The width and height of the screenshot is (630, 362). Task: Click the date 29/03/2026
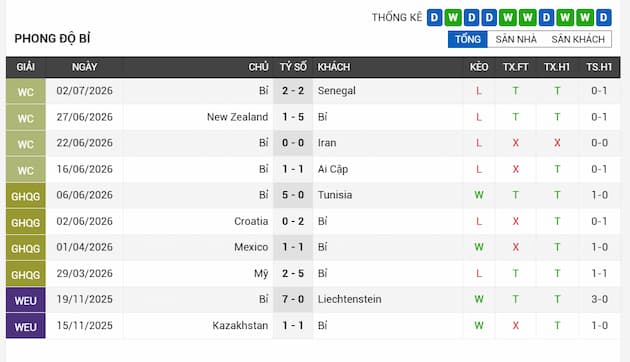coord(84,273)
